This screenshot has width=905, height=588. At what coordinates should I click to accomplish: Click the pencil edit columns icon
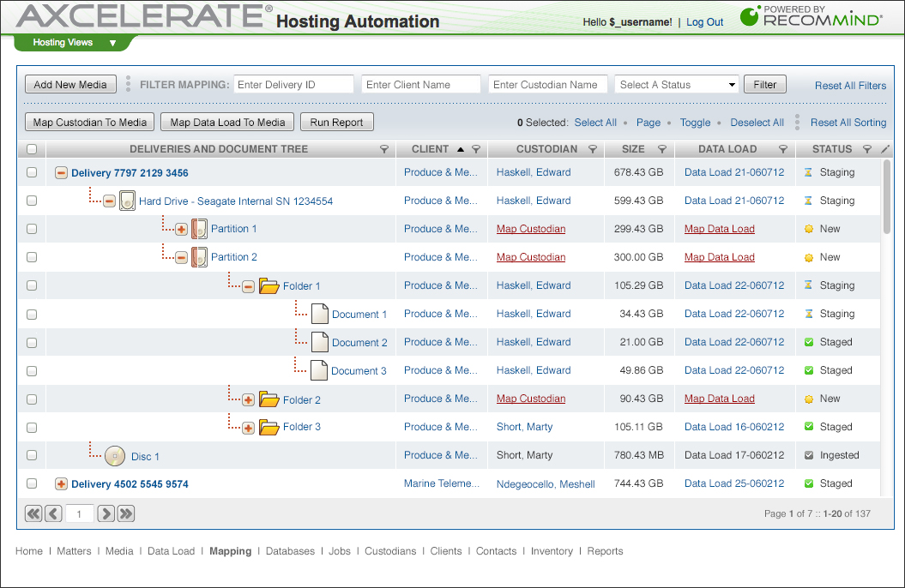click(x=885, y=149)
